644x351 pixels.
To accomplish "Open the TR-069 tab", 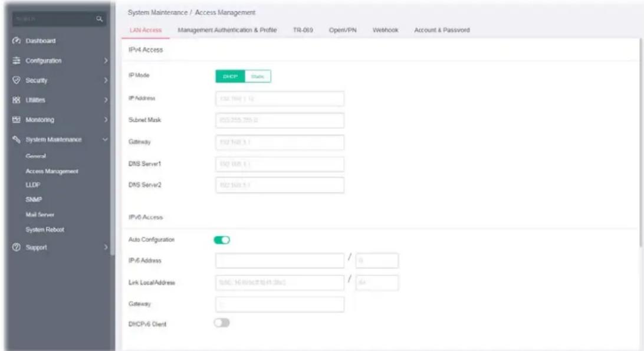I will pyautogui.click(x=303, y=30).
